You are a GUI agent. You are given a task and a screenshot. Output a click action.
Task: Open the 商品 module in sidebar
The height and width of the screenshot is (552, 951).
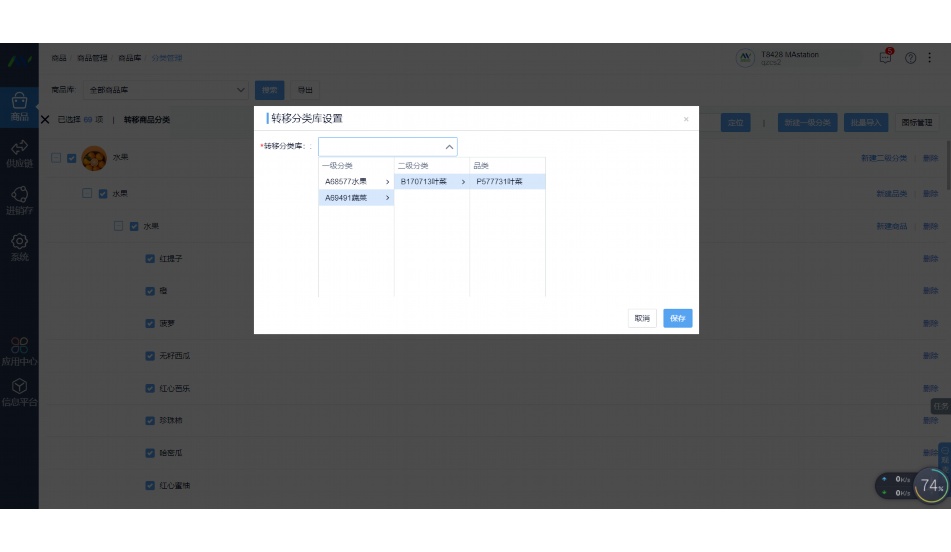[19, 106]
